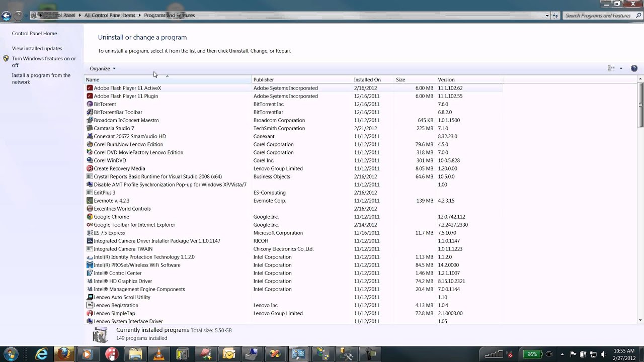The width and height of the screenshot is (644, 362).
Task: Click the Intel PROSet/Wireless WiFi Software icon
Action: click(x=90, y=265)
